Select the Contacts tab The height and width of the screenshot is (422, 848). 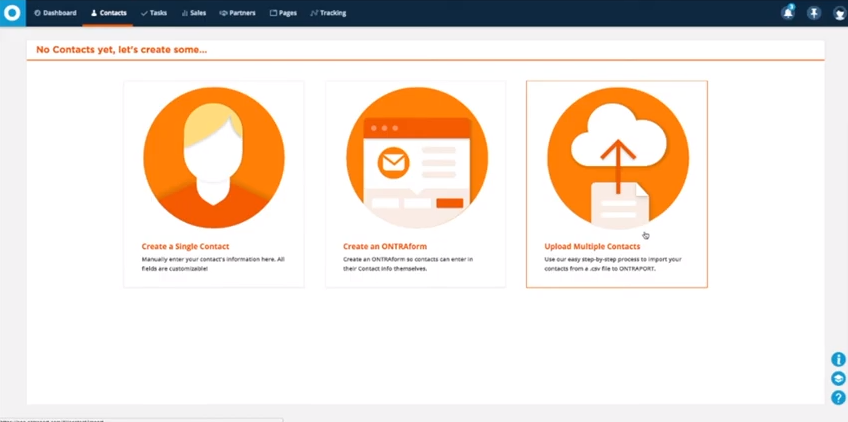pyautogui.click(x=108, y=13)
